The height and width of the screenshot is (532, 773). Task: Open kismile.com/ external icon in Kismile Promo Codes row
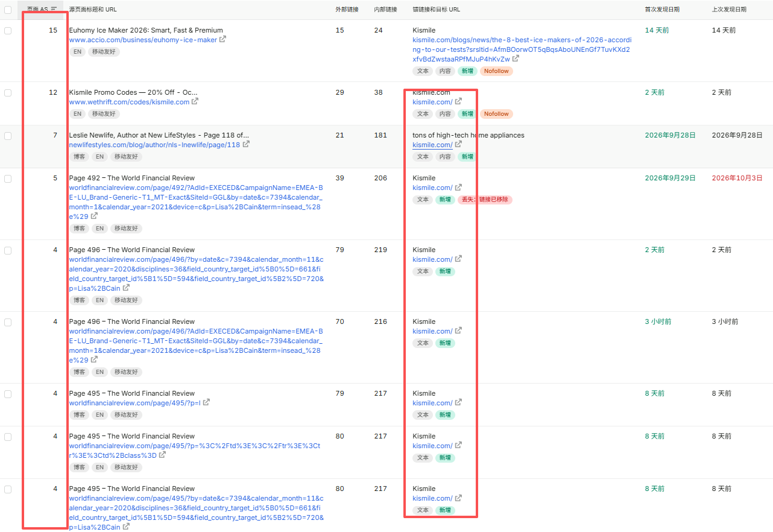[458, 101]
